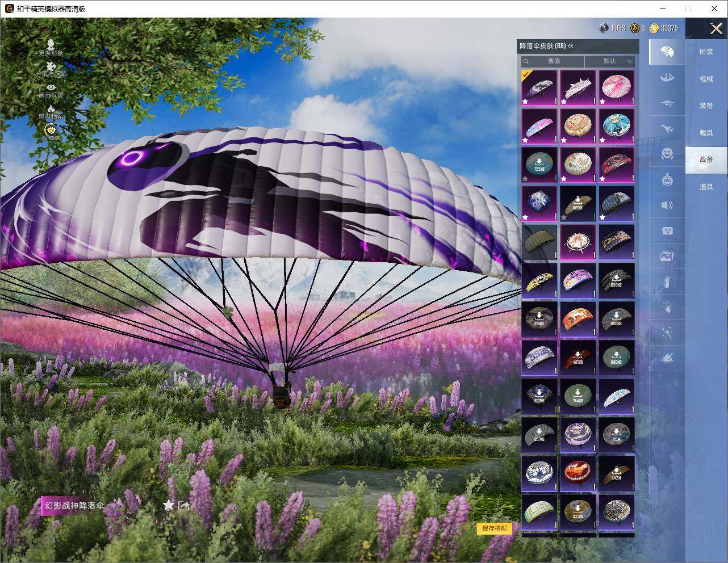Open 分解与拆解 puzzle-piece option
The width and height of the screenshot is (728, 563).
coord(51,69)
